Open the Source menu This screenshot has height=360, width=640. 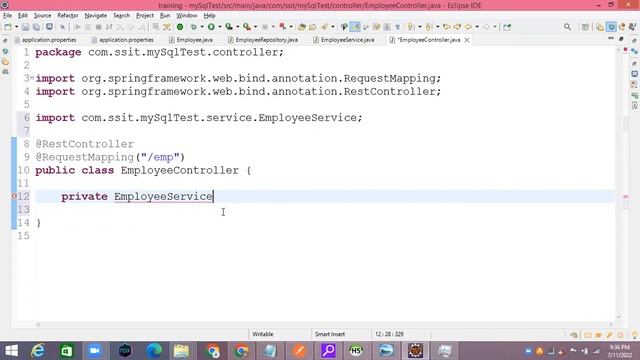tap(42, 16)
